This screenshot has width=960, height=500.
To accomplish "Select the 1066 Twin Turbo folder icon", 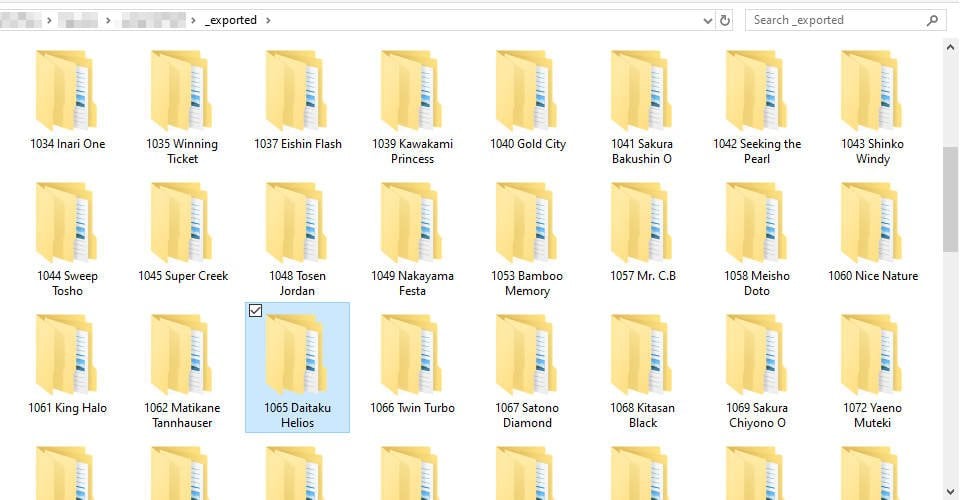I will coord(411,355).
